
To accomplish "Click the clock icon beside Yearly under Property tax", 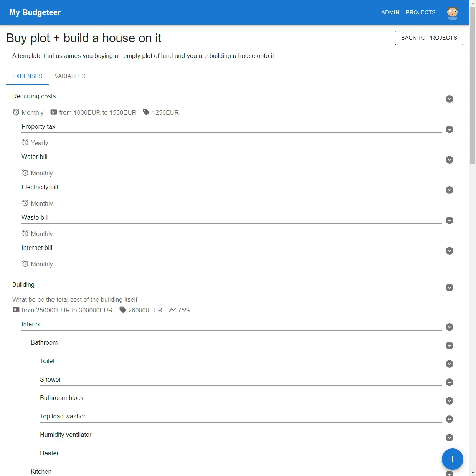I will (x=25, y=142).
